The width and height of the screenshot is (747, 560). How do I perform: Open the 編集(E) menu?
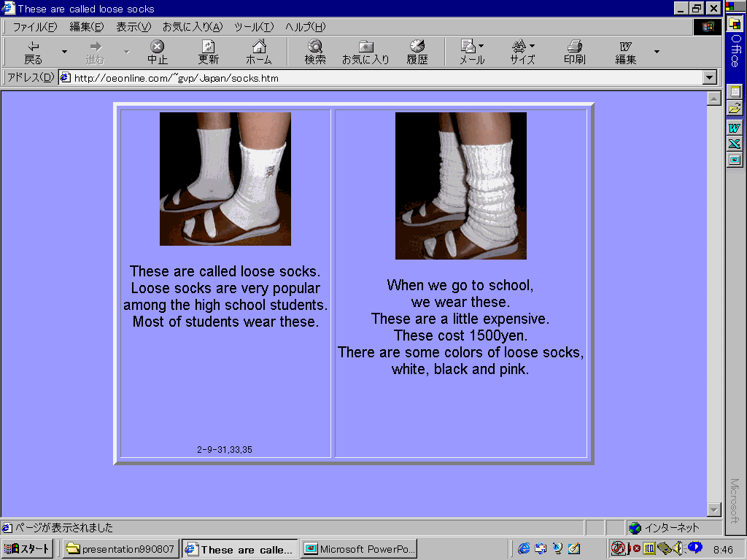click(86, 27)
